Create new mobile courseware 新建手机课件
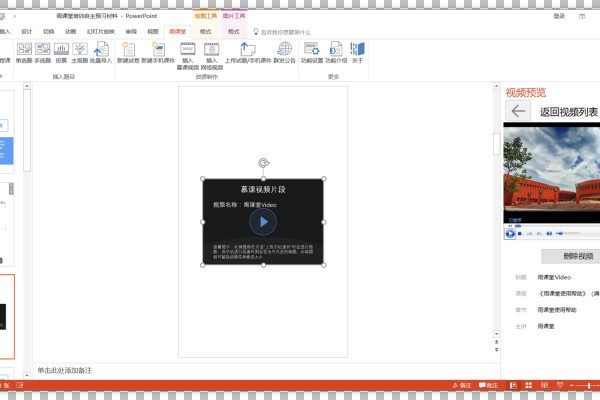Viewport: 600px width, 400px height. coord(158,53)
